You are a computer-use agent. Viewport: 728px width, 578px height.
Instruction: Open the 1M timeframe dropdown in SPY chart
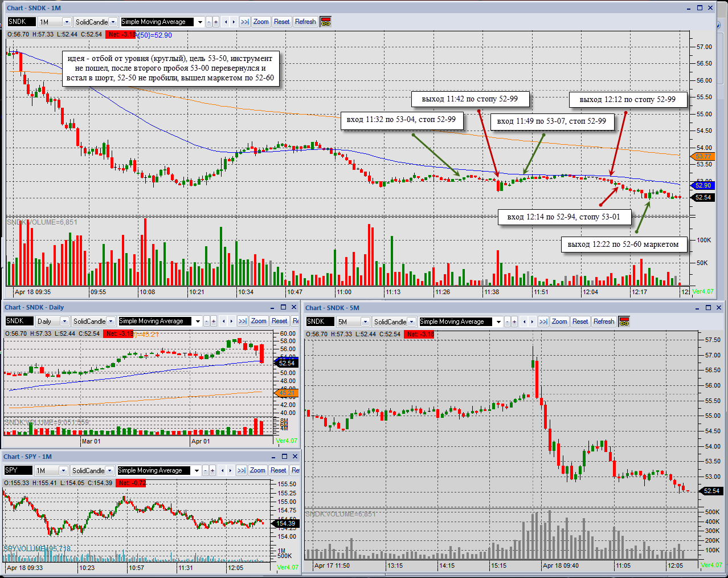[63, 470]
